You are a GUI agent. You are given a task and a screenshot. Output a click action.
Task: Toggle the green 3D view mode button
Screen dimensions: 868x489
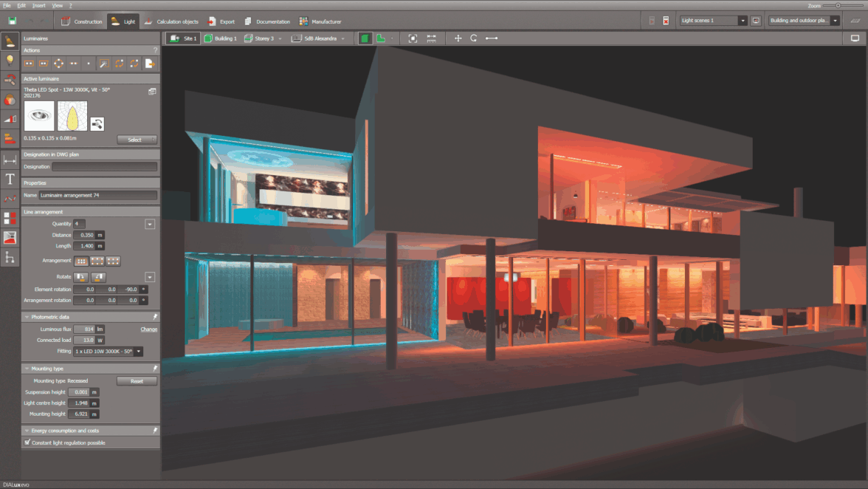365,38
